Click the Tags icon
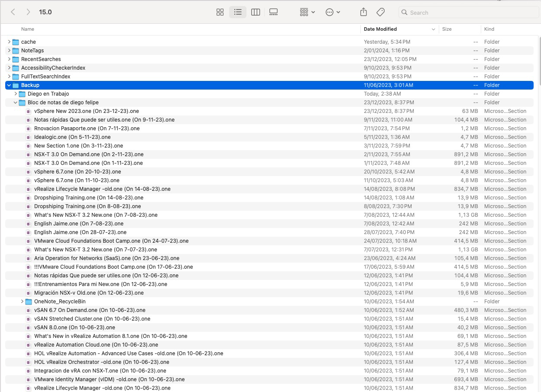This screenshot has height=392, width=541. pyautogui.click(x=380, y=12)
